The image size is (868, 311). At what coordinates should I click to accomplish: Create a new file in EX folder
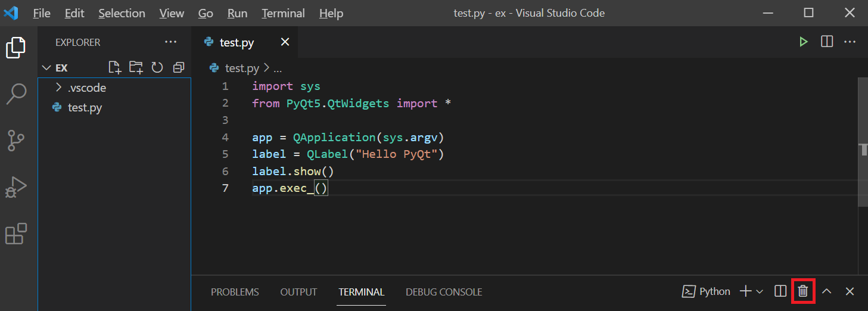(114, 67)
